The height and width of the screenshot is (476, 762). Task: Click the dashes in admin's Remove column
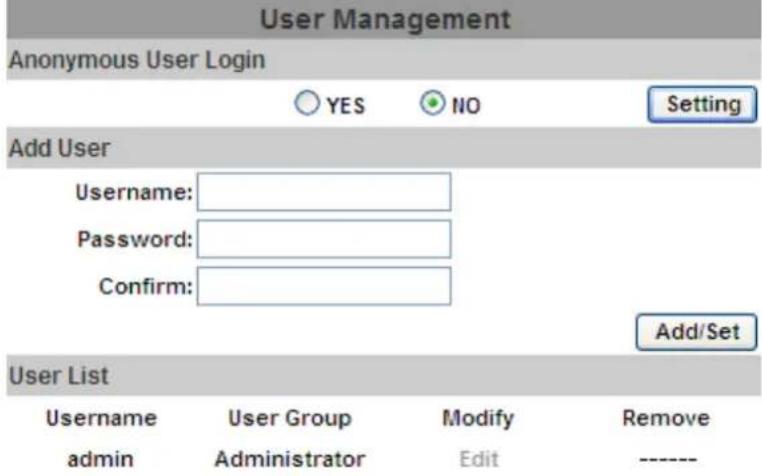coord(668,459)
